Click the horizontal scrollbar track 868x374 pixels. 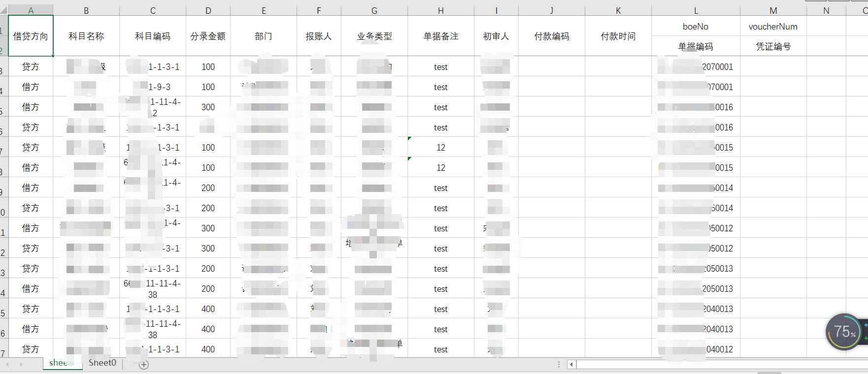[x=714, y=365]
